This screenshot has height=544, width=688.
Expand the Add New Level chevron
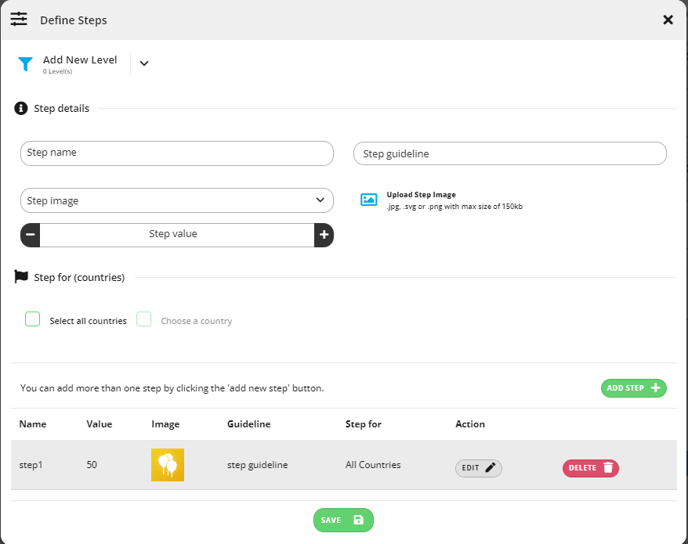point(144,64)
